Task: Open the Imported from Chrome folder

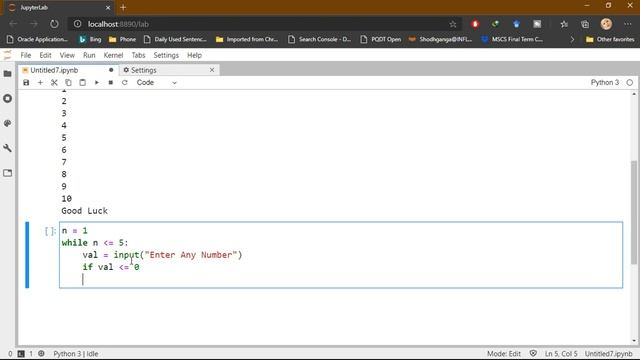Action: 247,39
